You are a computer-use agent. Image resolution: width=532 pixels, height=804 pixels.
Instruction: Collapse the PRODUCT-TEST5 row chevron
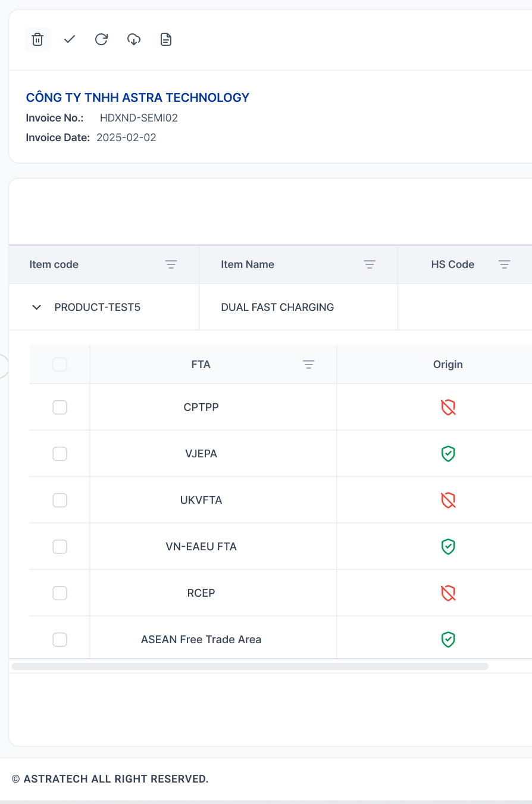tap(37, 307)
